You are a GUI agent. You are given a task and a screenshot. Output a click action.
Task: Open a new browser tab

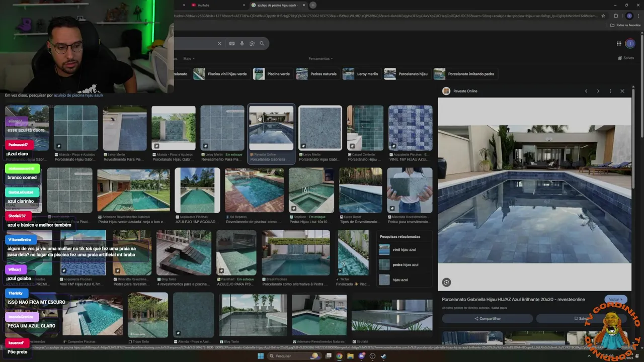[313, 5]
